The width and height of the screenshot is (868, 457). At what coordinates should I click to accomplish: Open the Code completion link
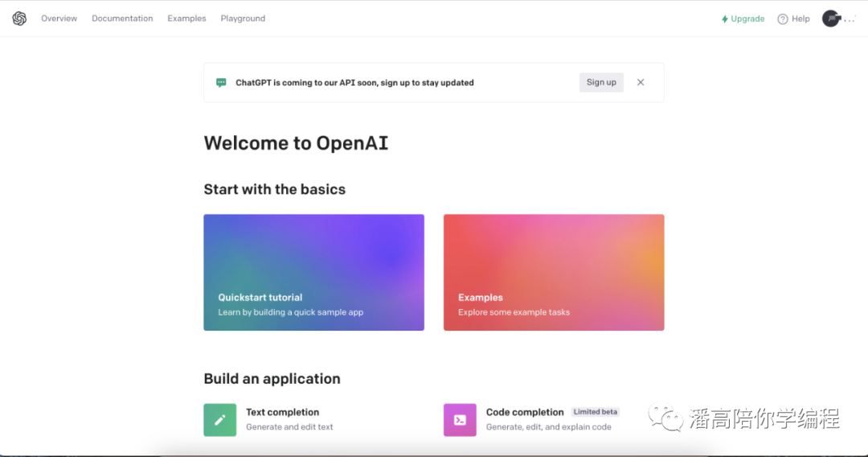[x=525, y=412]
